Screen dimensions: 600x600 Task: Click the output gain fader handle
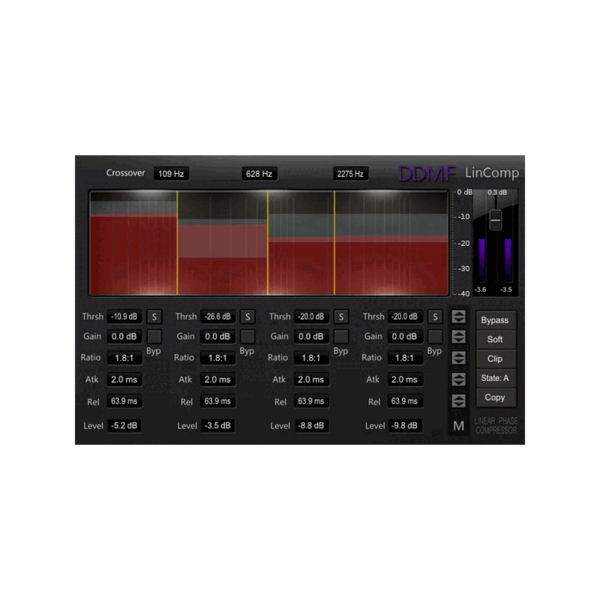tap(496, 220)
